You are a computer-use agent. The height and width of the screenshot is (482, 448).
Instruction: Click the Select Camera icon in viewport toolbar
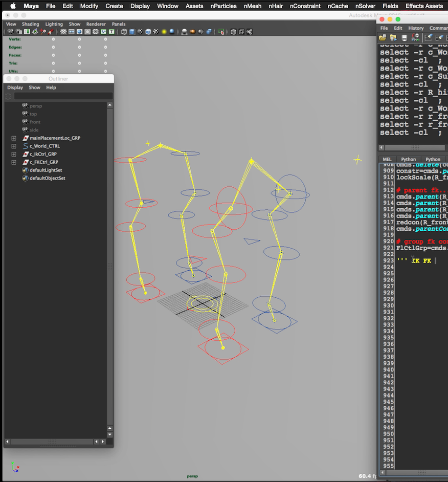(11, 32)
